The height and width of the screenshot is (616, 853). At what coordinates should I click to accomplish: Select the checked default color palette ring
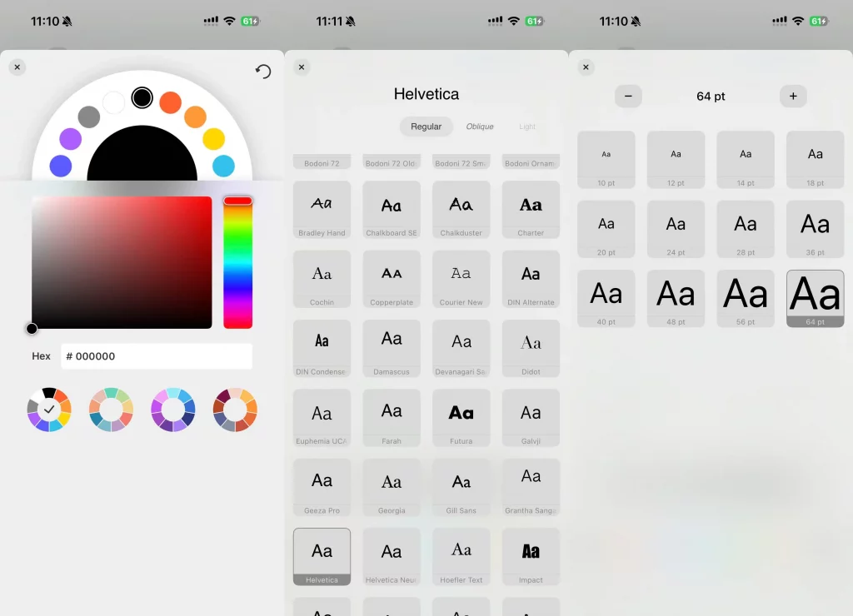pos(49,410)
